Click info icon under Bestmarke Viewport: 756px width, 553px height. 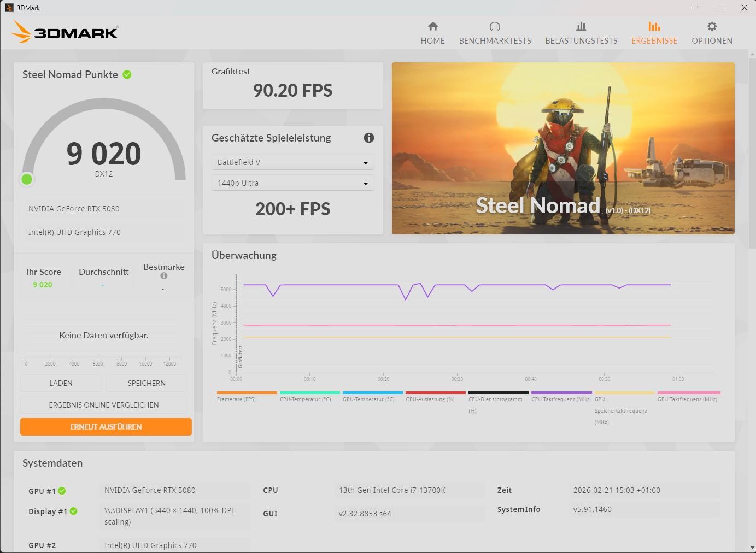[163, 276]
